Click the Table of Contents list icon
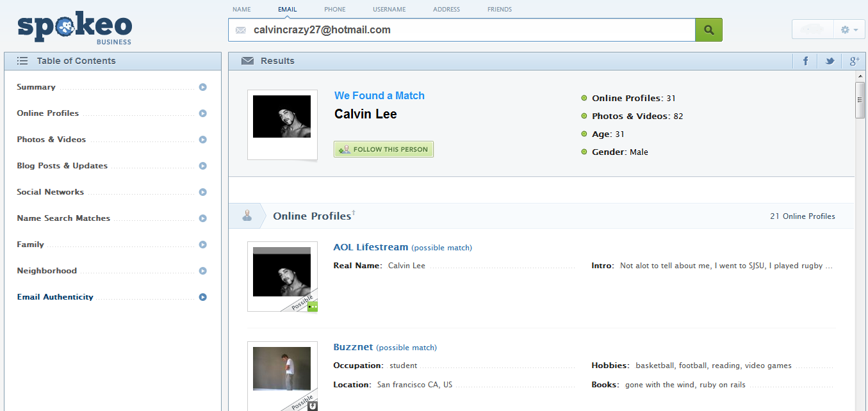Image resolution: width=868 pixels, height=411 pixels. point(22,61)
